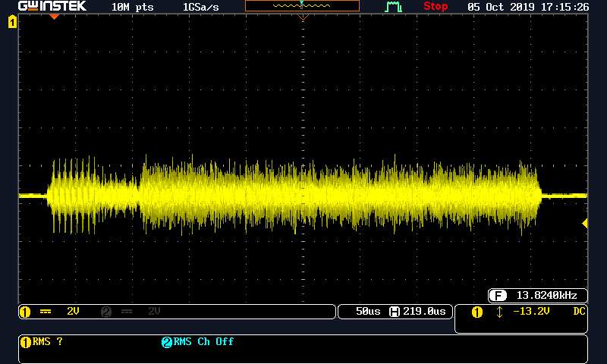Click the trigger source channel 1 badge
This screenshot has height=364, width=607.
click(476, 312)
